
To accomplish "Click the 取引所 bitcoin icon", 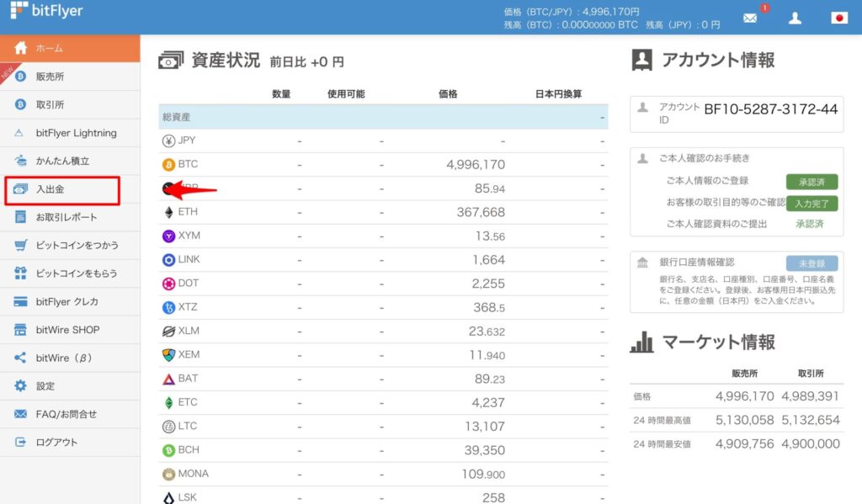I will tap(20, 104).
